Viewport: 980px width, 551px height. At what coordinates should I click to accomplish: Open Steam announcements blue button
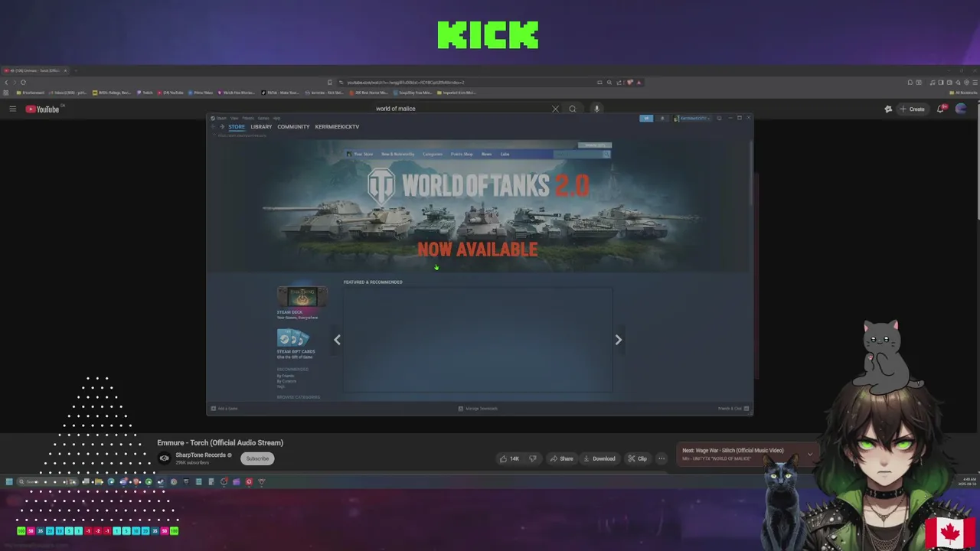click(646, 119)
